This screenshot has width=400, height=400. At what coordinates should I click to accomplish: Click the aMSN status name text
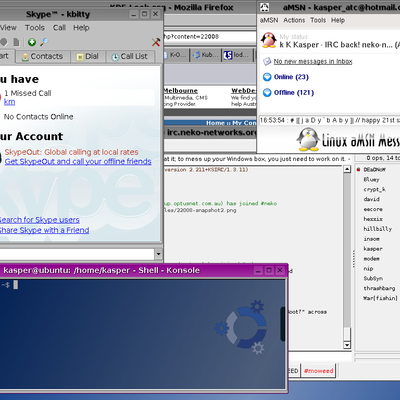click(x=339, y=45)
